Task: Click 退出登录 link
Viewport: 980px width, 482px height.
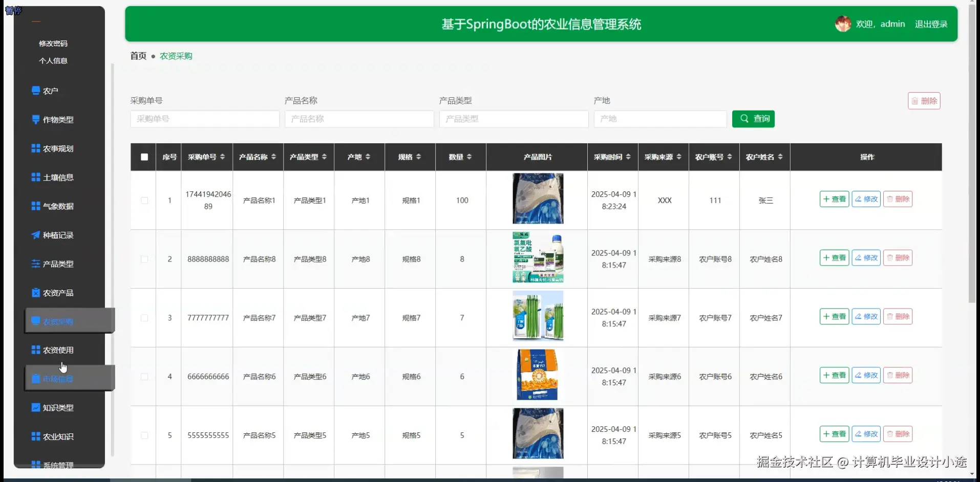Action: click(931, 24)
